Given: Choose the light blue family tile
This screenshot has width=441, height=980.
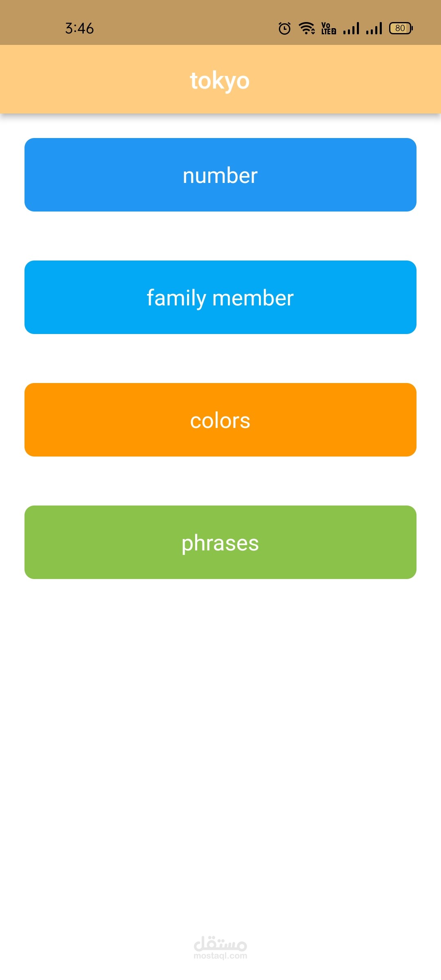Looking at the screenshot, I should pos(220,297).
